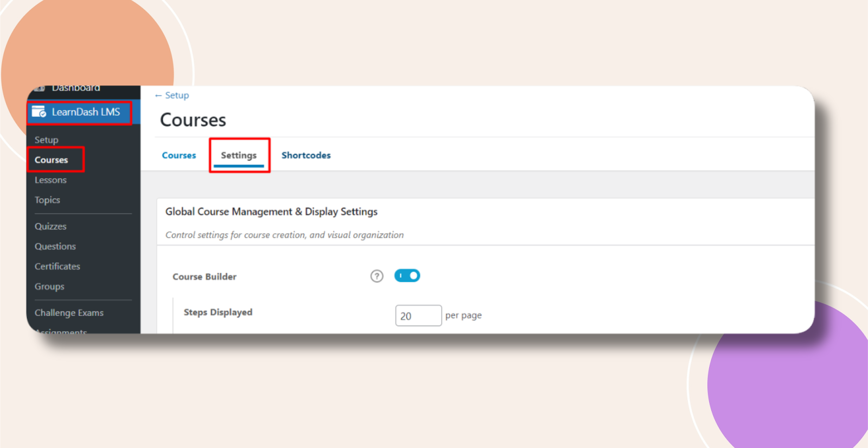This screenshot has width=868, height=448.
Task: Open the Shortcodes tab
Action: (306, 155)
